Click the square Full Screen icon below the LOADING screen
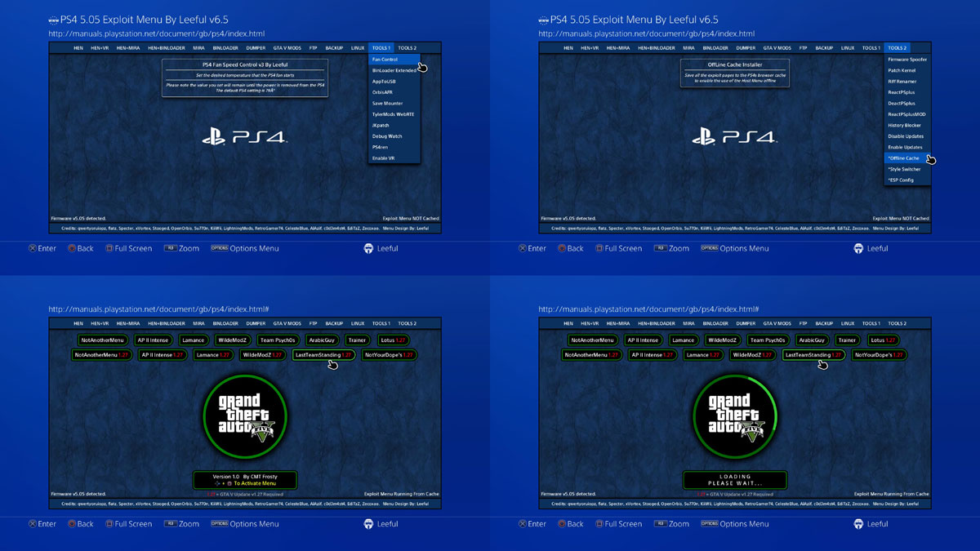The width and height of the screenshot is (980, 551). click(599, 524)
